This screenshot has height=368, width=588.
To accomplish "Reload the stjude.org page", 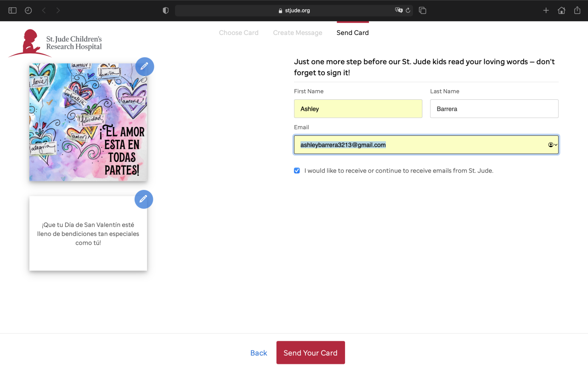I will click(408, 10).
